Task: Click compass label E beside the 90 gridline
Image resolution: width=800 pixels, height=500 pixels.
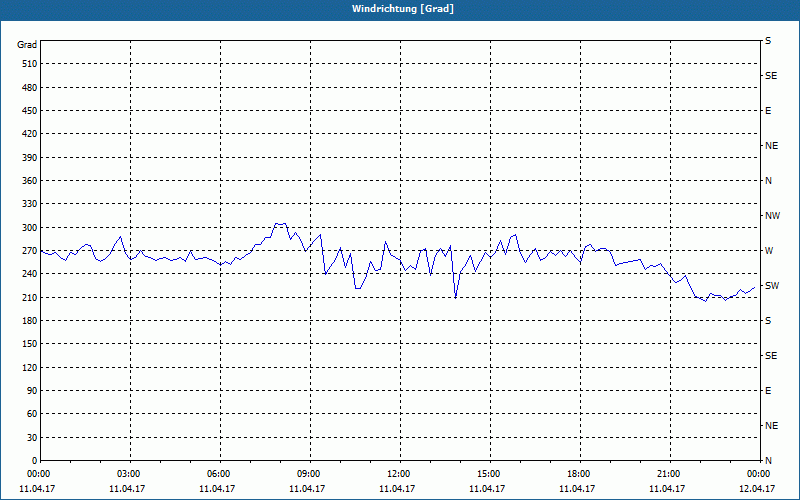Action: [x=768, y=391]
